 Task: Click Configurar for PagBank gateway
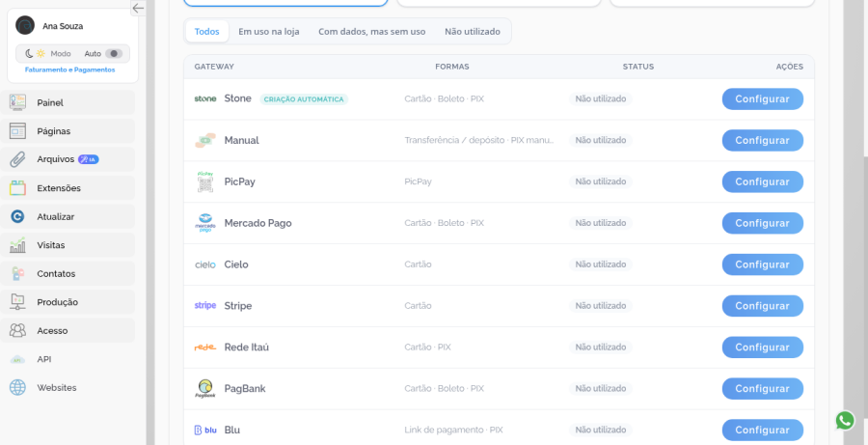762,388
